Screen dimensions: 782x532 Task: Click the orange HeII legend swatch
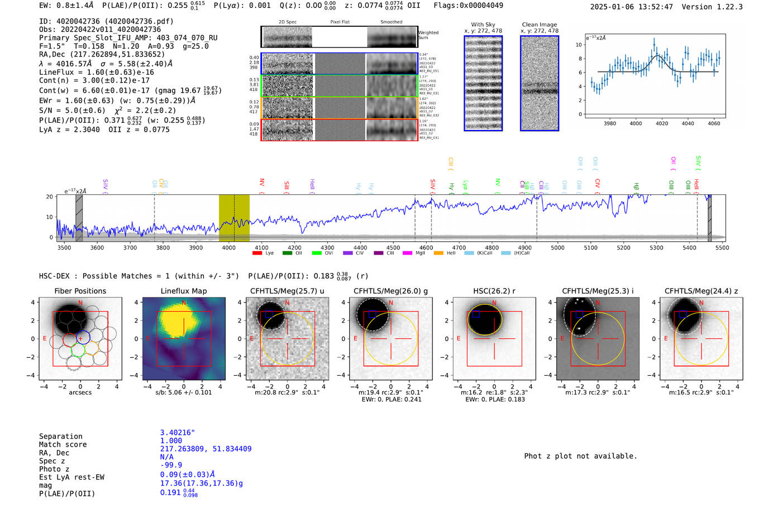tap(438, 253)
